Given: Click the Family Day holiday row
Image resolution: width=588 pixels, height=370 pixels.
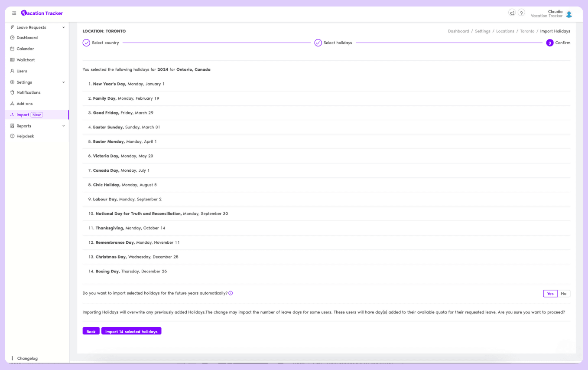Looking at the screenshot, I should pyautogui.click(x=326, y=98).
